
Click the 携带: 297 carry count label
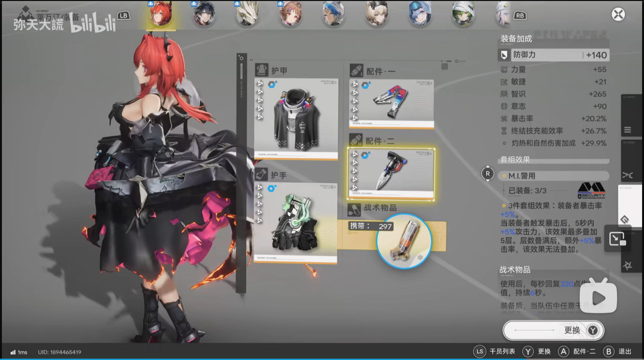point(371,226)
